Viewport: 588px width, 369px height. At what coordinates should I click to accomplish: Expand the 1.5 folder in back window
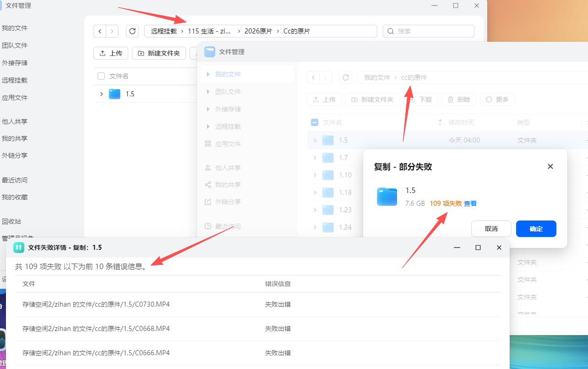[x=102, y=94]
